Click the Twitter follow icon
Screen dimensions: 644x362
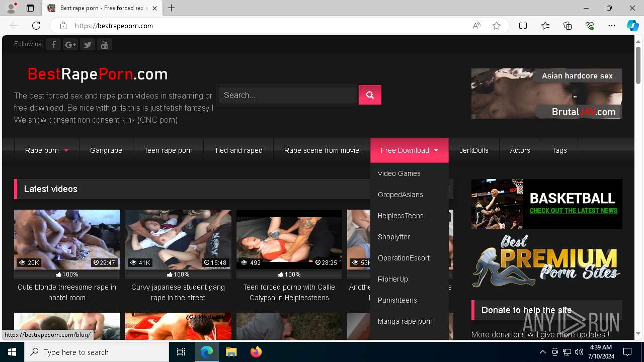pyautogui.click(x=88, y=45)
